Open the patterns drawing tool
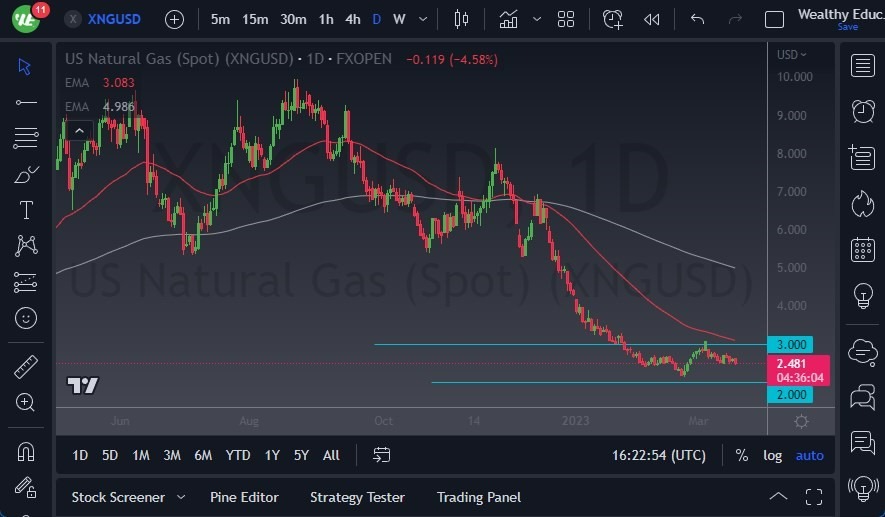885x517 pixels. (26, 246)
